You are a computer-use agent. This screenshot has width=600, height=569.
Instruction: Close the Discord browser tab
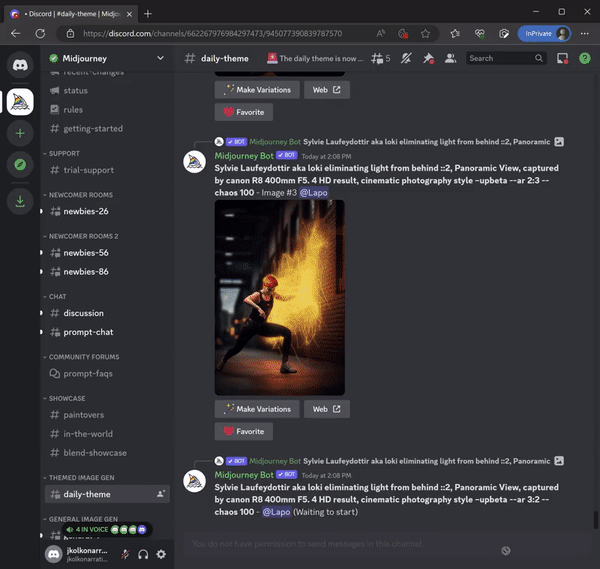tap(129, 14)
